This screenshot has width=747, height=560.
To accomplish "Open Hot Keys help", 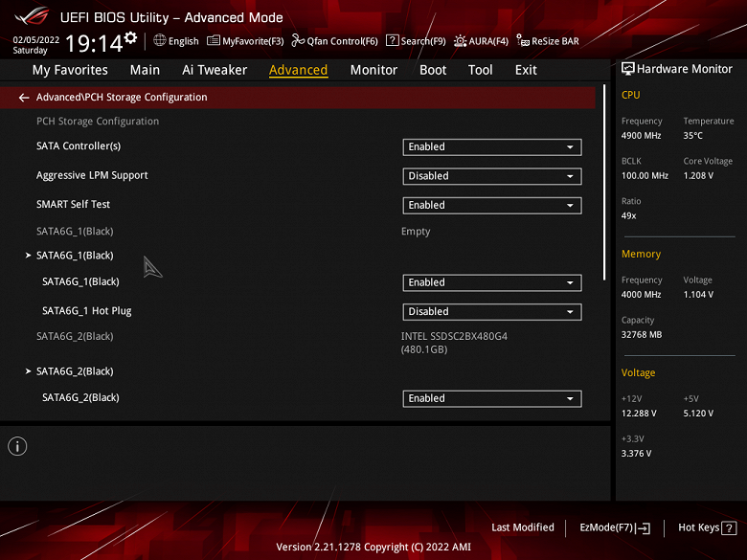I will coord(707,527).
